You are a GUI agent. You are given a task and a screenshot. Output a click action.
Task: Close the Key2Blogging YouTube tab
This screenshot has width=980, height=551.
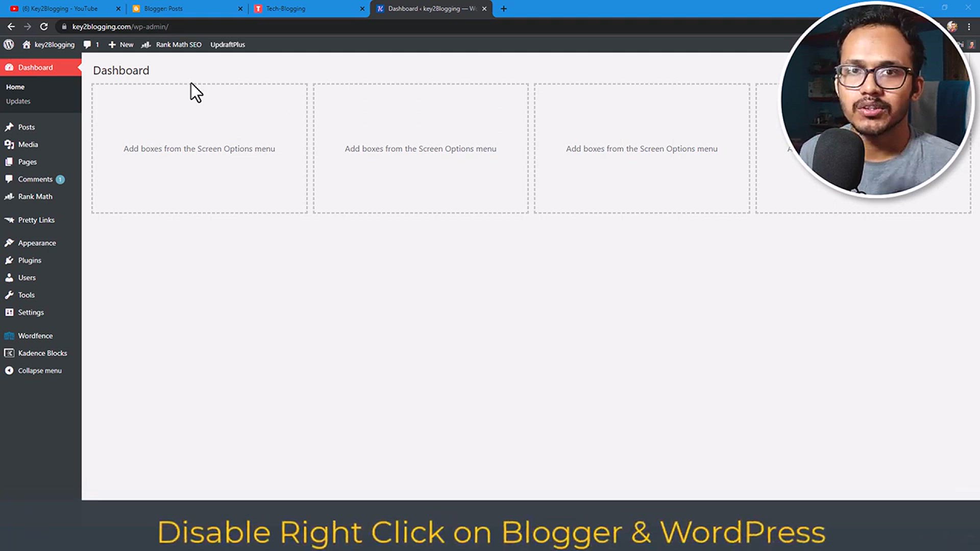(118, 9)
